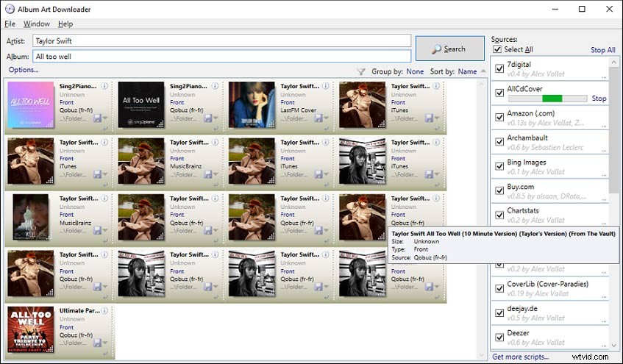The image size is (623, 364).
Task: Click the Stop All link
Action: pos(602,50)
